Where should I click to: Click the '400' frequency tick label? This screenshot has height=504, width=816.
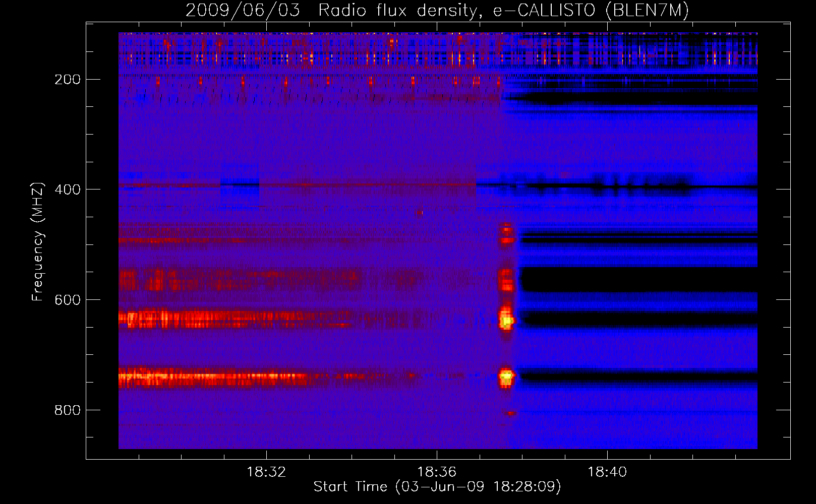tap(68, 190)
